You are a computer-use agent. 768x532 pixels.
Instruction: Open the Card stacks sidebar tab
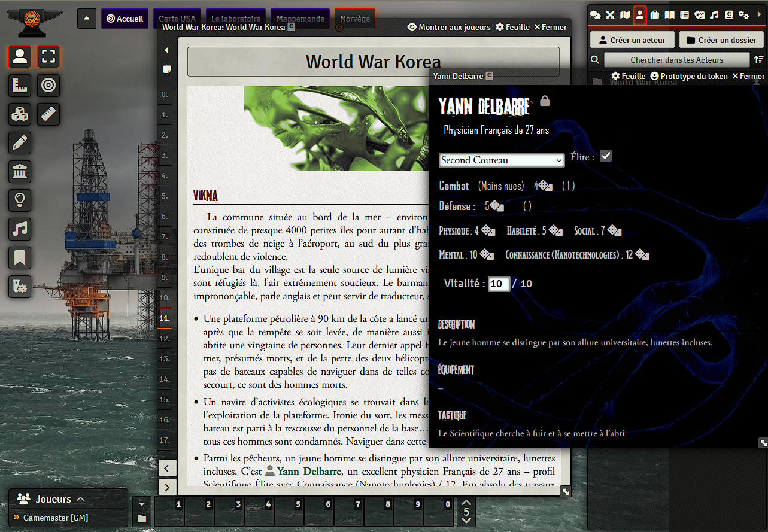699,15
